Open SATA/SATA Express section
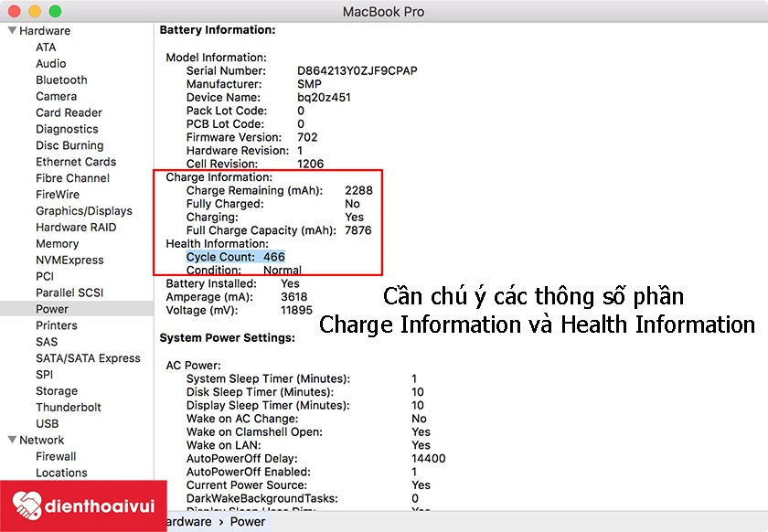 [88, 358]
